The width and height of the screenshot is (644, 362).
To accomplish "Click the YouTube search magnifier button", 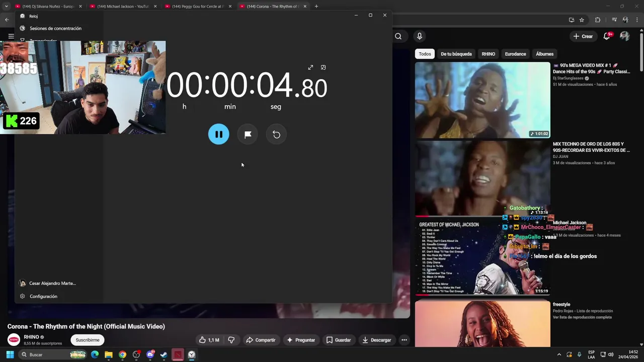I will tap(398, 36).
